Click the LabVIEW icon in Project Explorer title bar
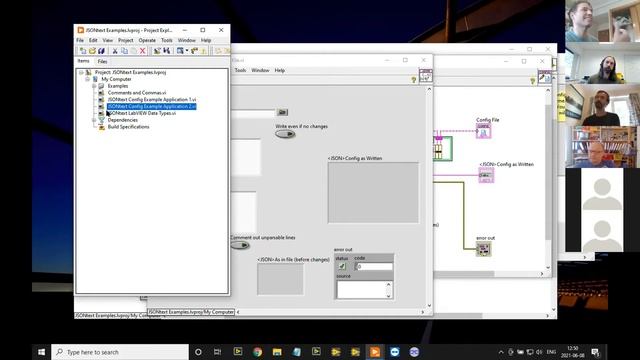This screenshot has height=360, width=640. (x=81, y=30)
